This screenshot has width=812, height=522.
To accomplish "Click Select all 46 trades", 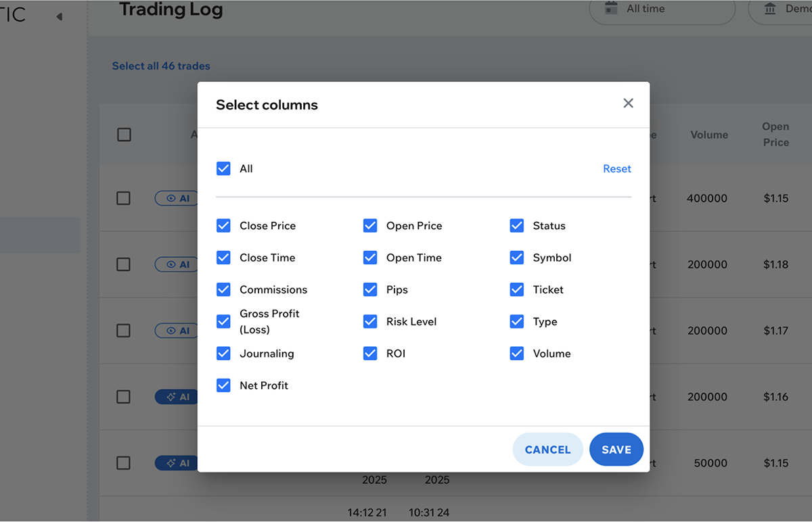I will [161, 66].
